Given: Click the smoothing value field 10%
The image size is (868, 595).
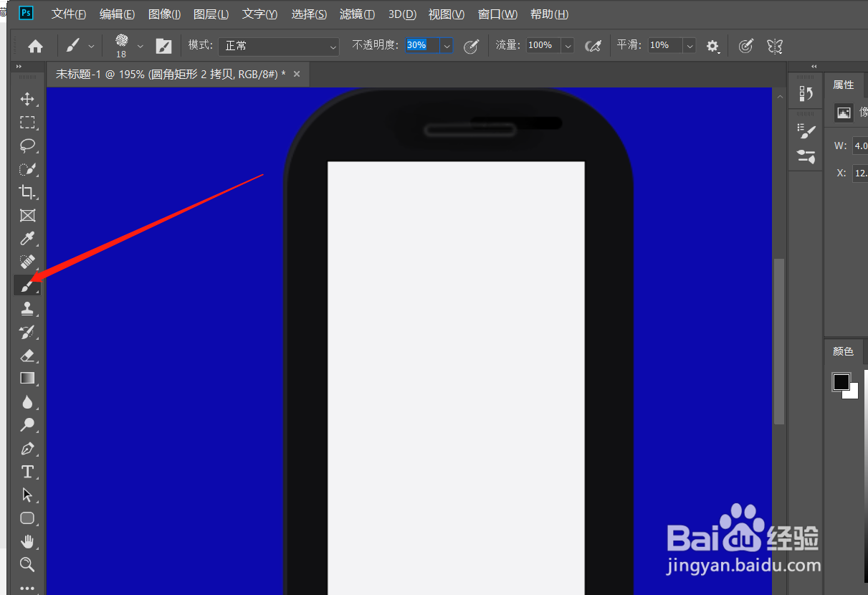Looking at the screenshot, I should (665, 45).
